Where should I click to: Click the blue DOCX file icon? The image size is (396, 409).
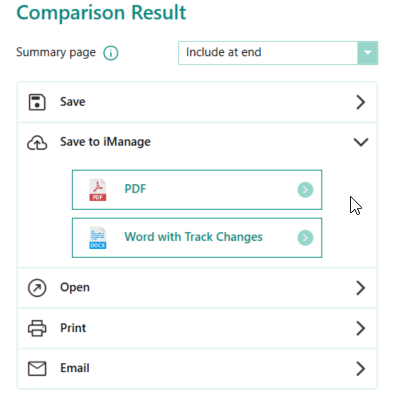click(98, 238)
